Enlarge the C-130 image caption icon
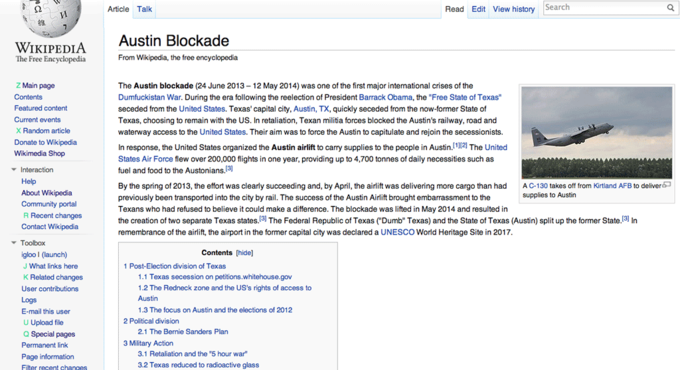Viewport: 680px width, 370px height. click(x=667, y=185)
